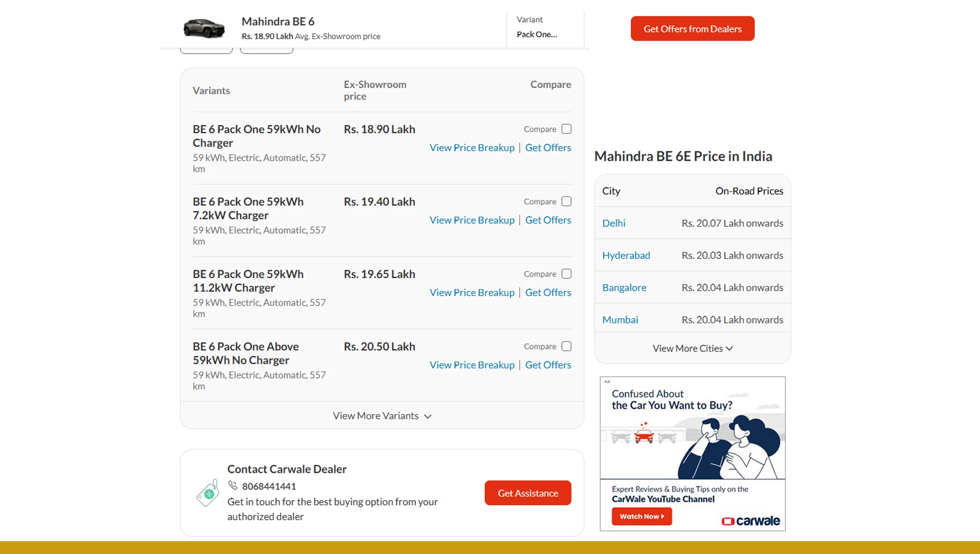The width and height of the screenshot is (980, 554).
Task: Click Get Offers for the 11.2kW Charger variant
Action: (x=548, y=292)
